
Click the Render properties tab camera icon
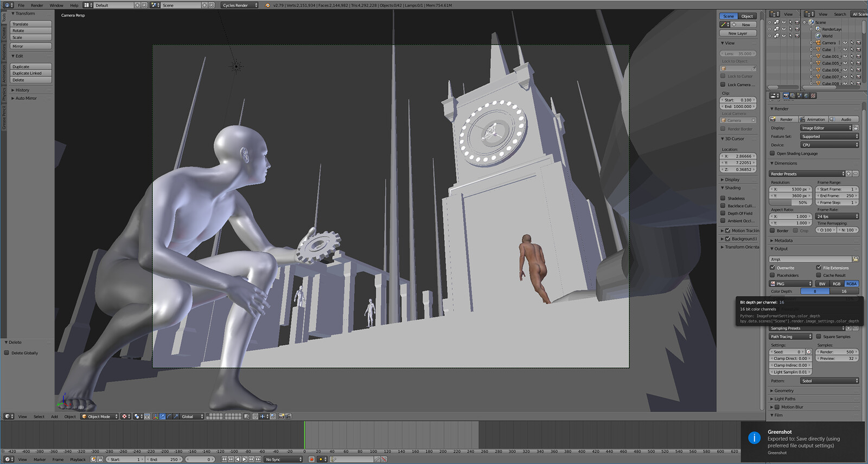786,95
